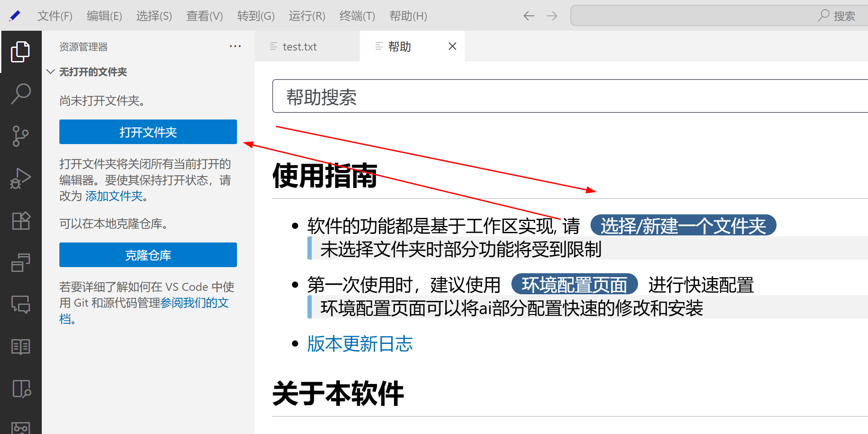Viewport: 868px width, 434px height.
Task: Open the 版本更新日志 link
Action: pyautogui.click(x=360, y=344)
